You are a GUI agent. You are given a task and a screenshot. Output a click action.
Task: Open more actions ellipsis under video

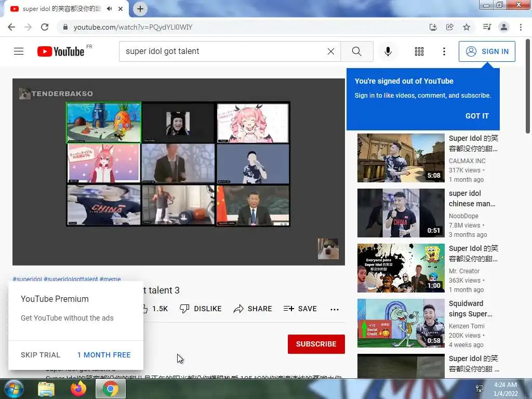point(335,309)
